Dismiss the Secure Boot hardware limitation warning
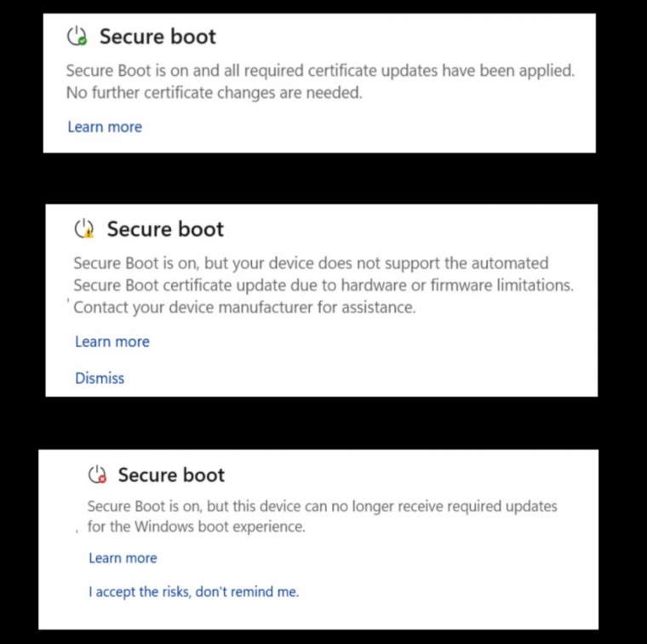 pos(100,378)
